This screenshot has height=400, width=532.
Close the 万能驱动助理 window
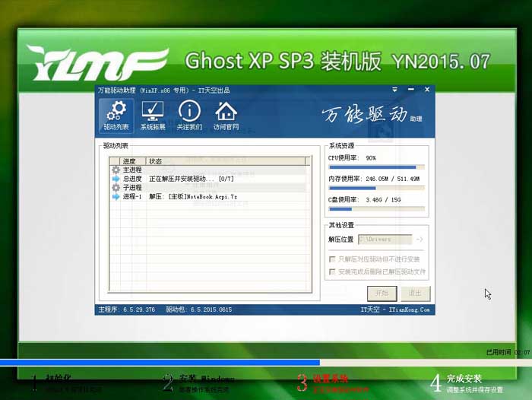pyautogui.click(x=427, y=89)
